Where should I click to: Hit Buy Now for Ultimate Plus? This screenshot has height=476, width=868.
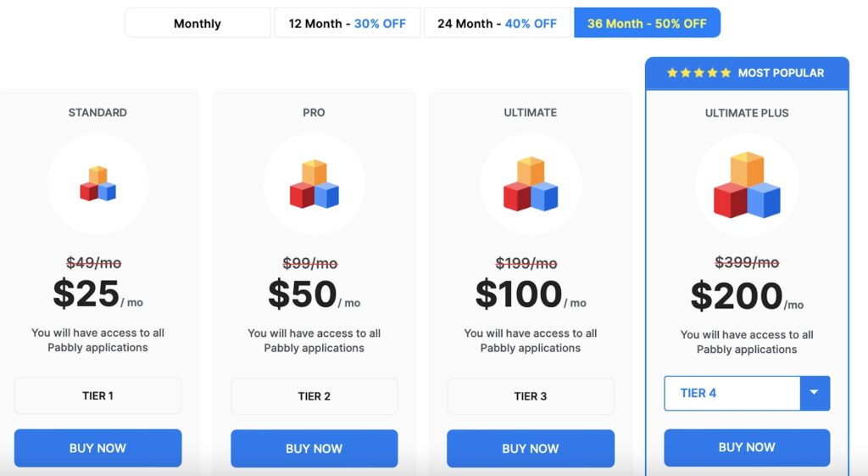click(747, 447)
